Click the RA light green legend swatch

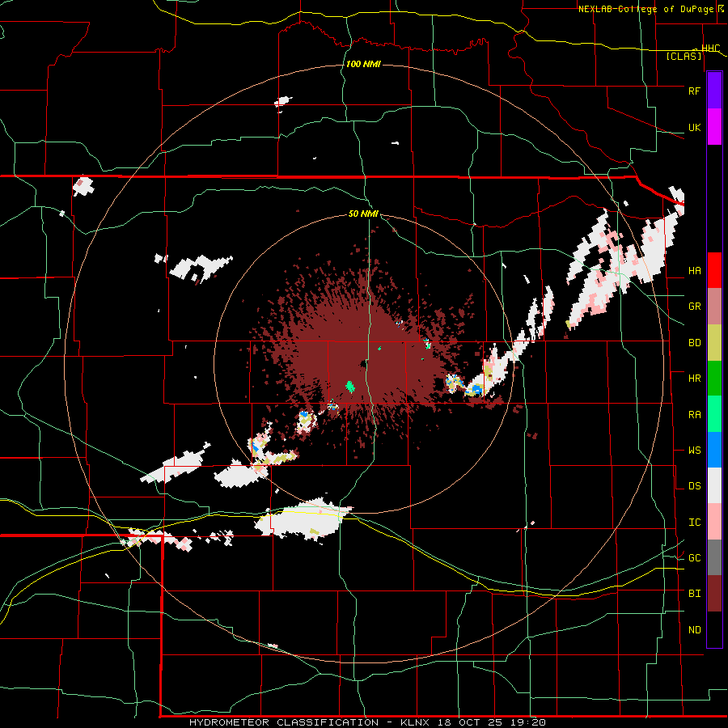[x=714, y=414]
